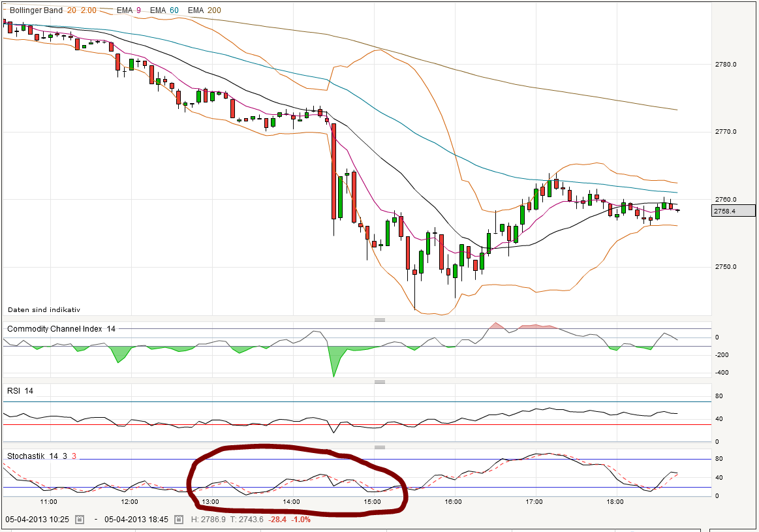Select the end date field 05-04-2013 18:45
The width and height of the screenshot is (759, 532).
tap(137, 520)
